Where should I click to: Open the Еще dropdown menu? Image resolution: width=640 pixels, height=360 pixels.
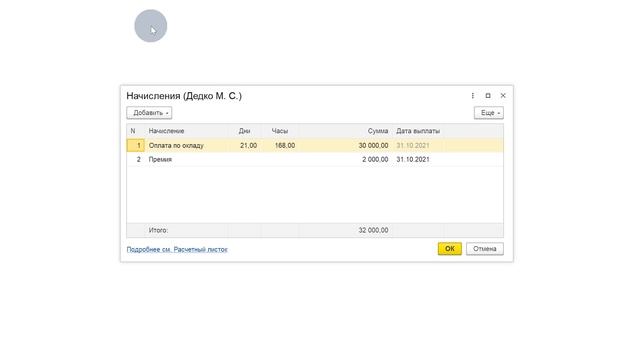(489, 113)
